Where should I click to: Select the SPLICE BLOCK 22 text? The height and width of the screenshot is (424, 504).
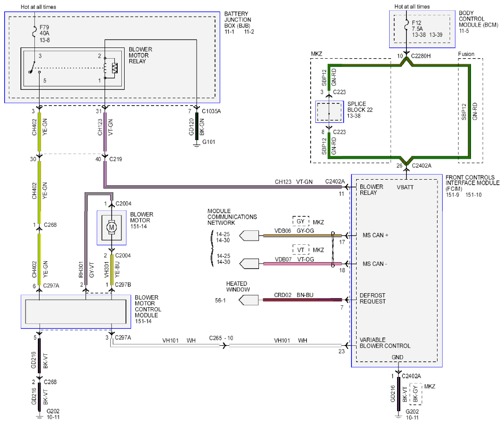[360, 107]
